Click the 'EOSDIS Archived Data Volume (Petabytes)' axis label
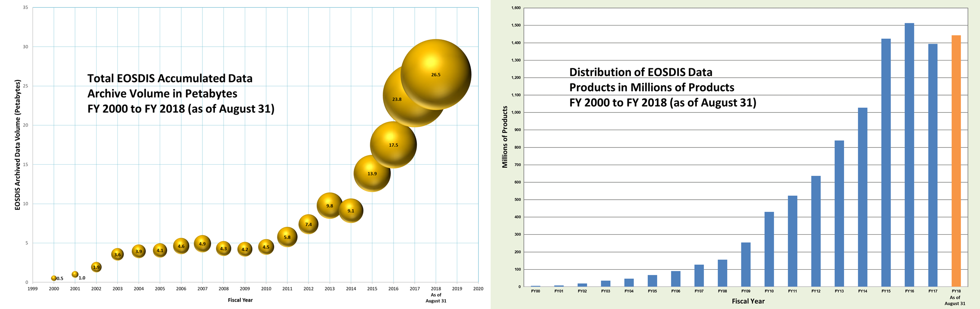Screen dimensions: 980x309 [x=18, y=145]
